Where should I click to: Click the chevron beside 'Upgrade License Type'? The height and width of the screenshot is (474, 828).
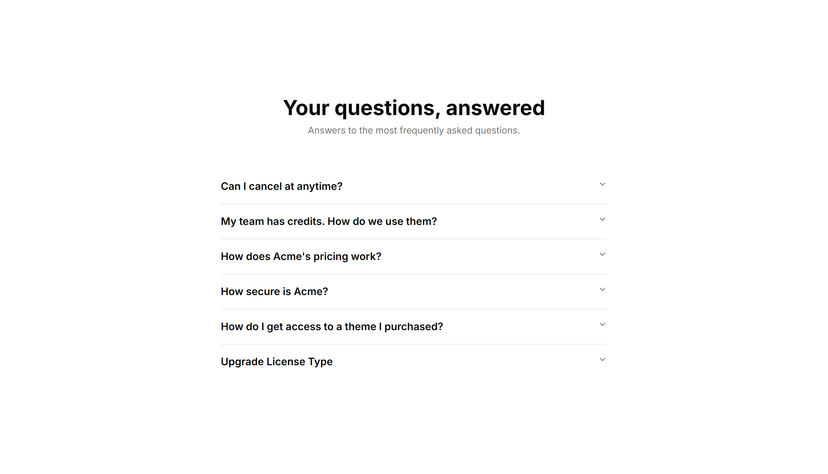(602, 360)
